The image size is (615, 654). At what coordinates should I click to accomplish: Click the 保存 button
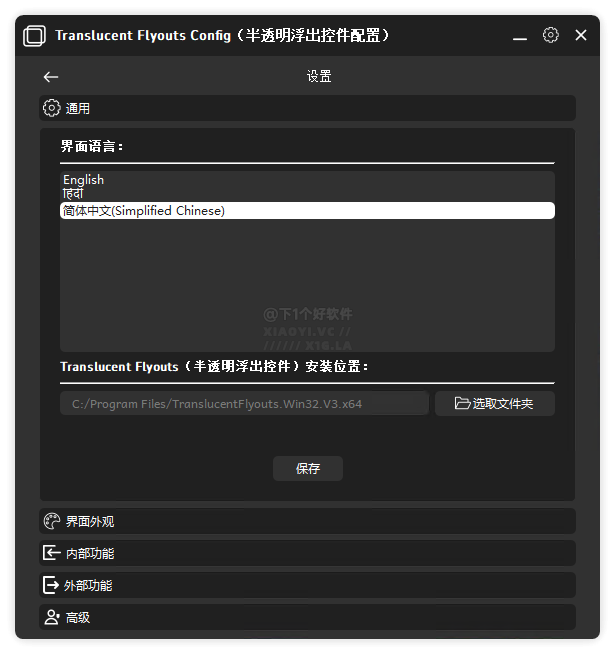click(x=308, y=468)
